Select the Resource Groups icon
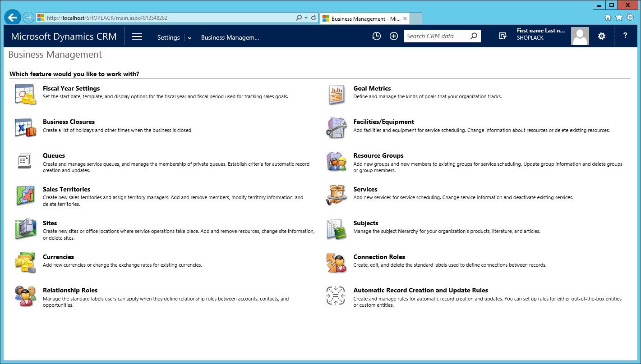 coord(336,162)
